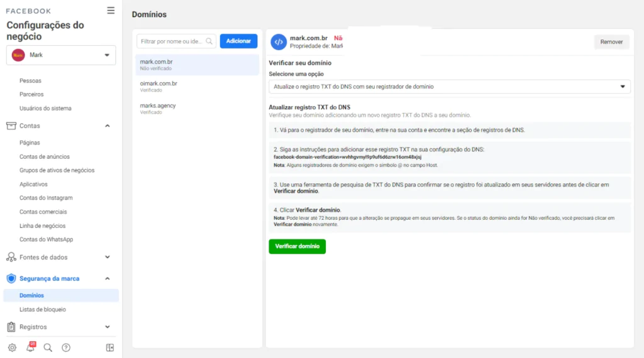Open Listas de bloqueio
The height and width of the screenshot is (358, 644).
(x=42, y=309)
